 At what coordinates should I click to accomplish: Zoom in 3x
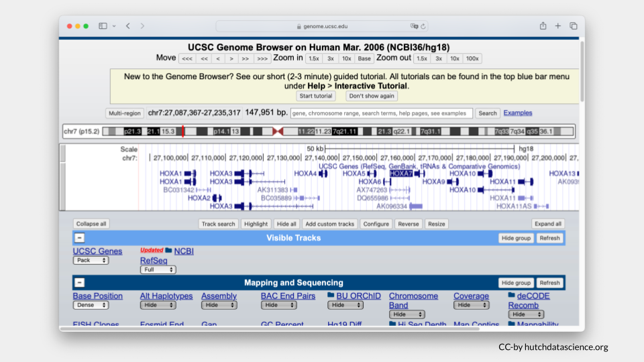pyautogui.click(x=330, y=59)
